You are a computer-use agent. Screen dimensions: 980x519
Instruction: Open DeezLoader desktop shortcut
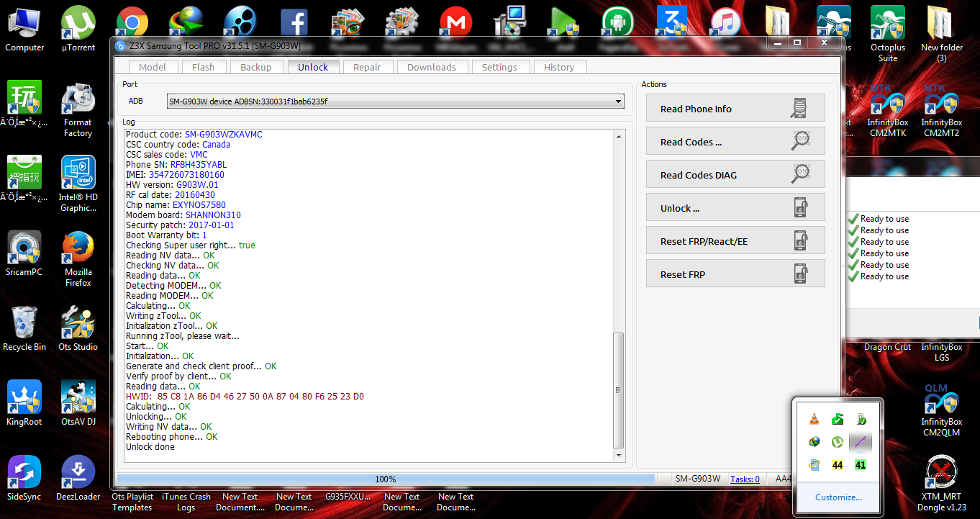coord(78,478)
